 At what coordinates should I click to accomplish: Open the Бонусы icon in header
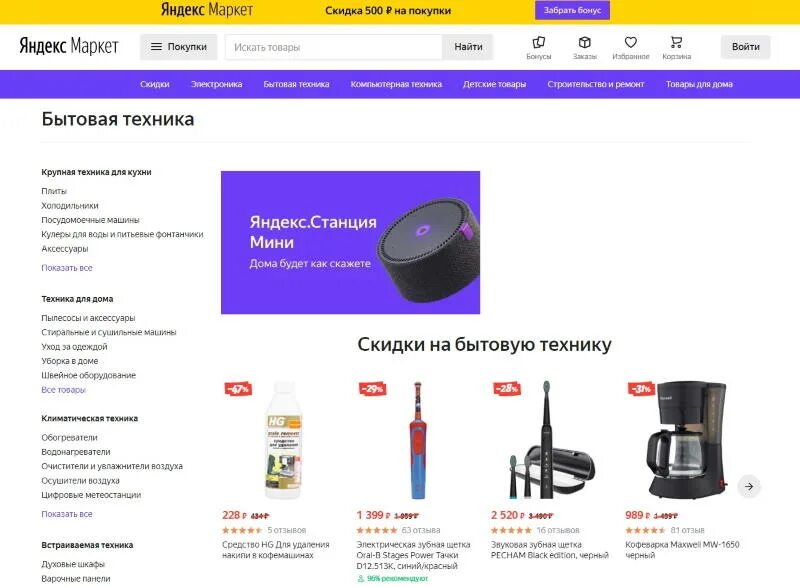coord(539,42)
